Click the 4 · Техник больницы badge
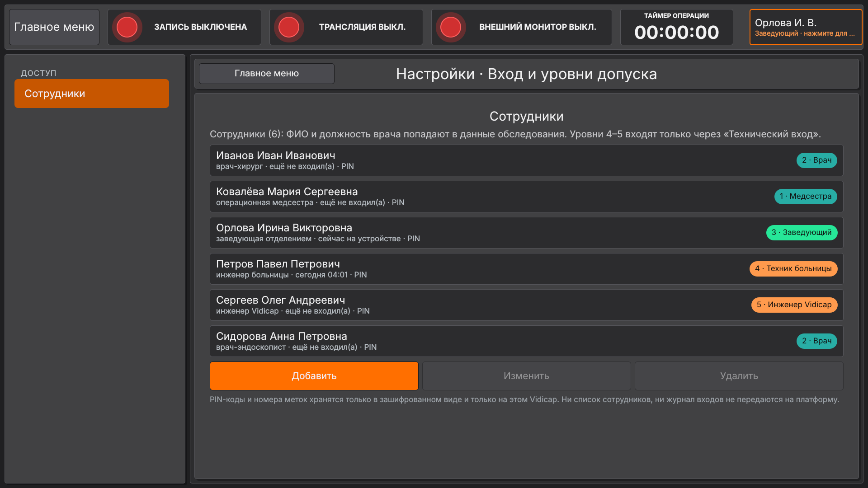This screenshot has width=868, height=488. (793, 269)
